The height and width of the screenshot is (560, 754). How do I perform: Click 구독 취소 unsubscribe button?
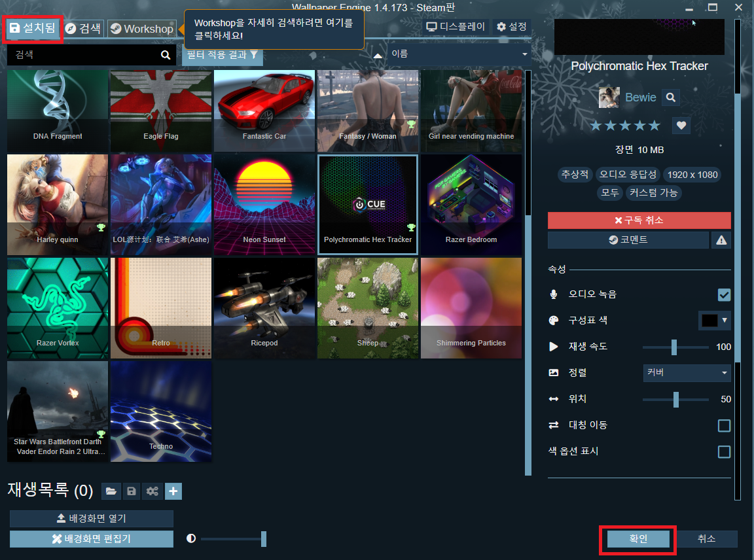(639, 220)
